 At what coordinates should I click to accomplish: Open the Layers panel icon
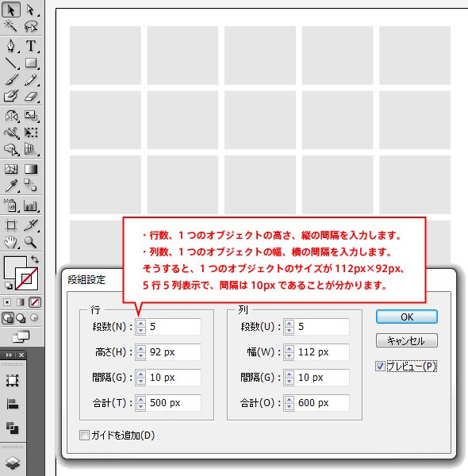(13, 463)
